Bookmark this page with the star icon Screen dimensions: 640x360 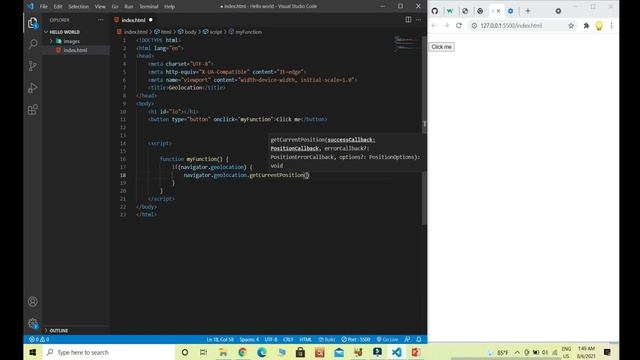click(x=571, y=26)
